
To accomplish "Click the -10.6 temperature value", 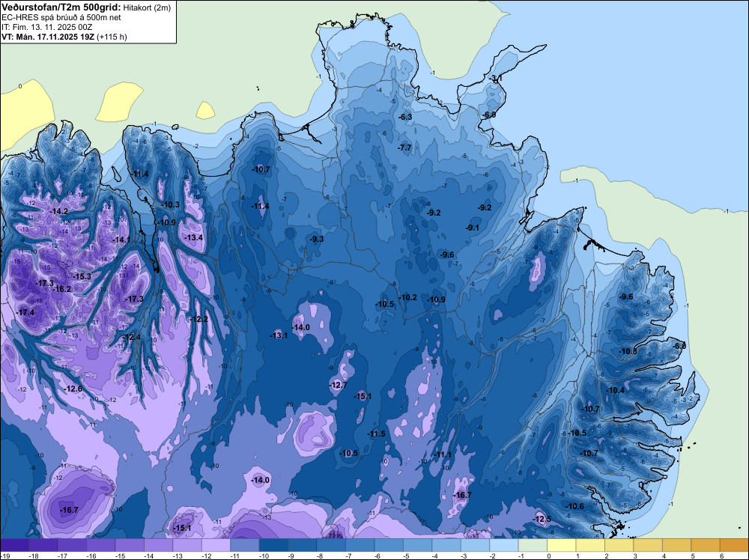I will pyautogui.click(x=574, y=506).
